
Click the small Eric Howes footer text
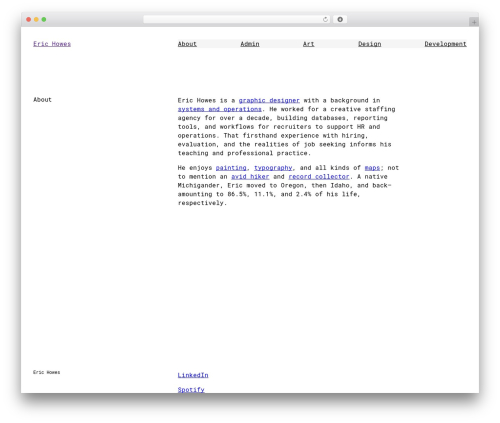point(47,372)
